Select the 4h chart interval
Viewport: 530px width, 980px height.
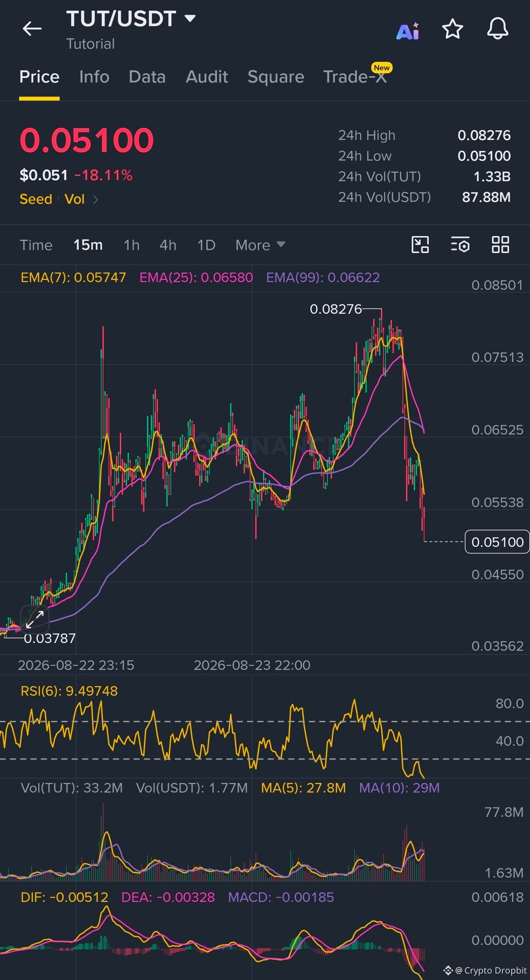point(168,245)
